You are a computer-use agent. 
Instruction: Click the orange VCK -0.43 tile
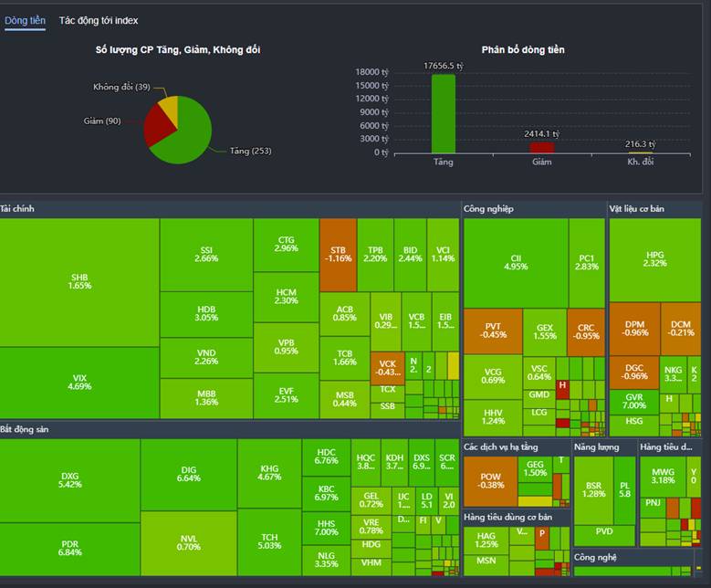[388, 368]
